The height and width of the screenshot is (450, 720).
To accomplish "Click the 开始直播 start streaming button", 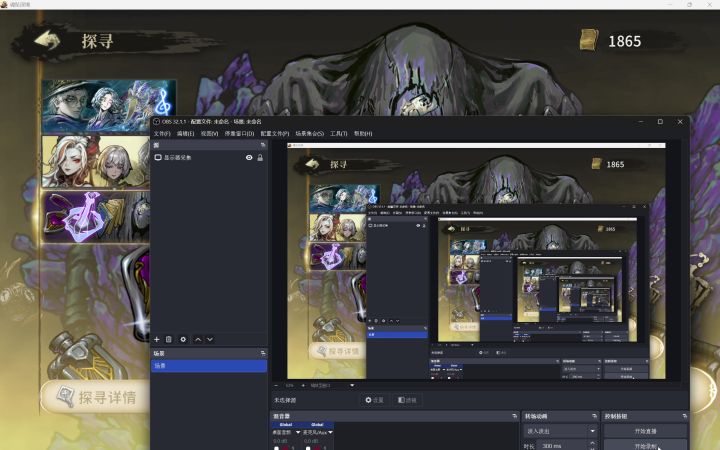I will [x=645, y=431].
